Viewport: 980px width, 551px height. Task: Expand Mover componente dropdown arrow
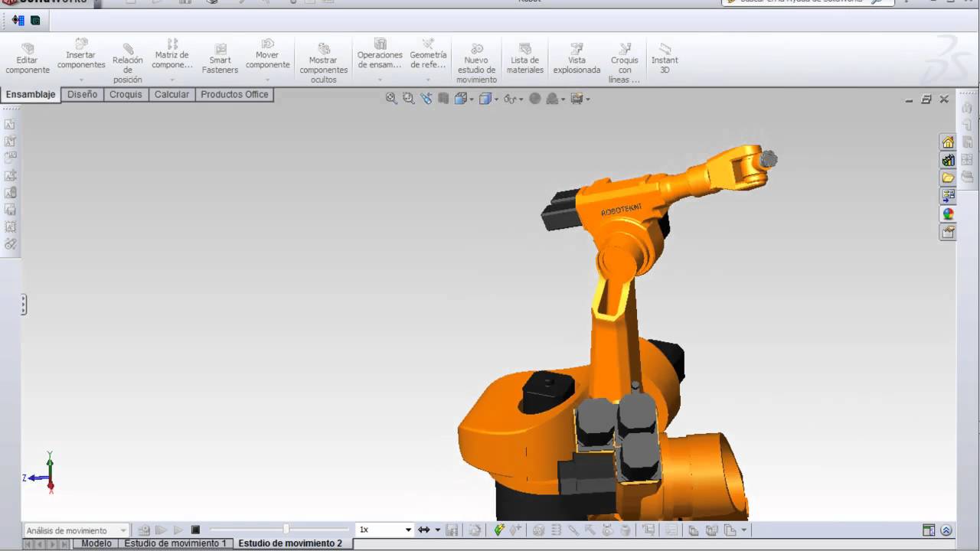coord(267,80)
